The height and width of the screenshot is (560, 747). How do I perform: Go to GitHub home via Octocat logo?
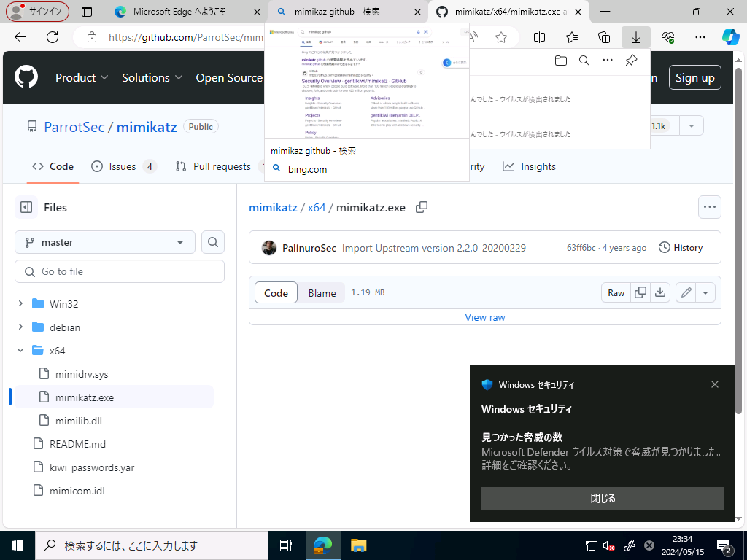26,77
